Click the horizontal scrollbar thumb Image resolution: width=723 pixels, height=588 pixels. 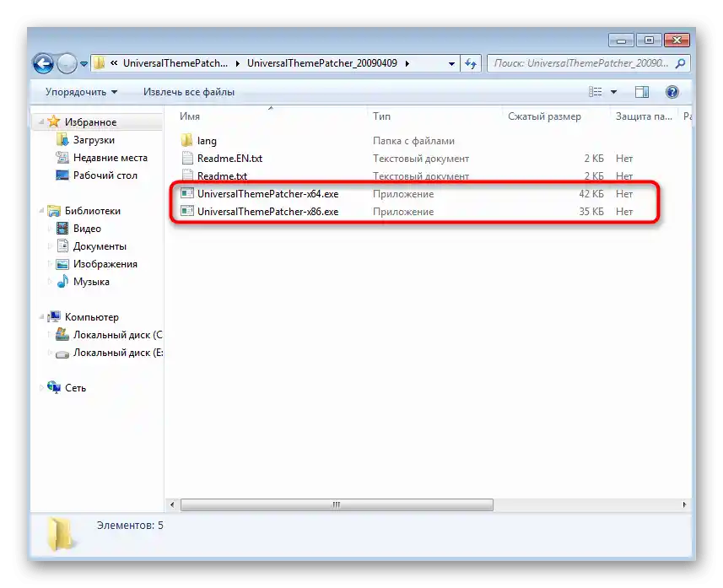click(x=337, y=504)
